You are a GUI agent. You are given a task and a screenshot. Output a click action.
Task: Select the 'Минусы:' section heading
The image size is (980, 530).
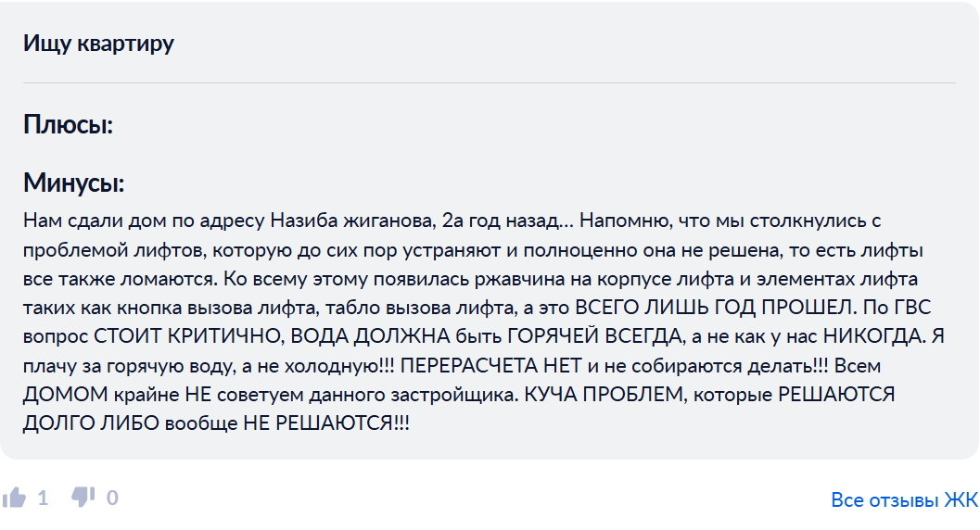[74, 183]
